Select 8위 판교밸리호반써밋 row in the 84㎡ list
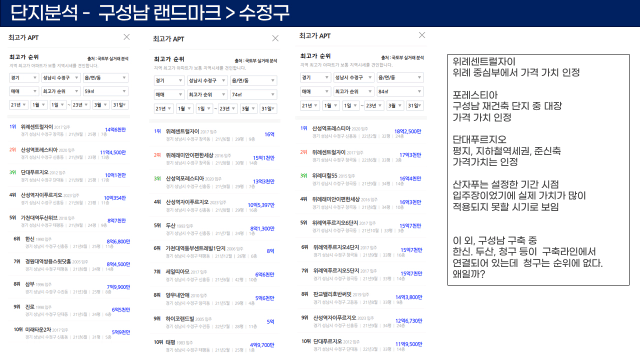640x360 pixels. pos(361,297)
